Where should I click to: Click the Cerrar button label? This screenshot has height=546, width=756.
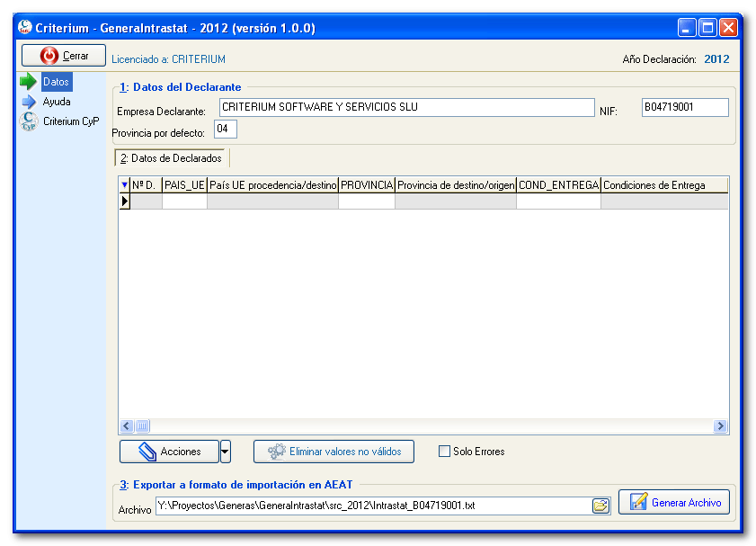[x=76, y=56]
